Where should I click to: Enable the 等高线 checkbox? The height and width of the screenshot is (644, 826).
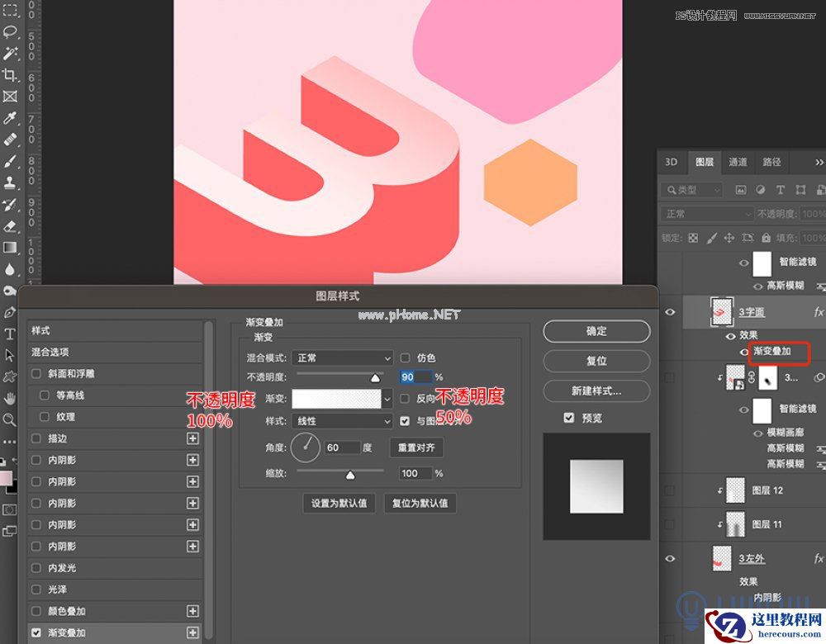click(45, 395)
